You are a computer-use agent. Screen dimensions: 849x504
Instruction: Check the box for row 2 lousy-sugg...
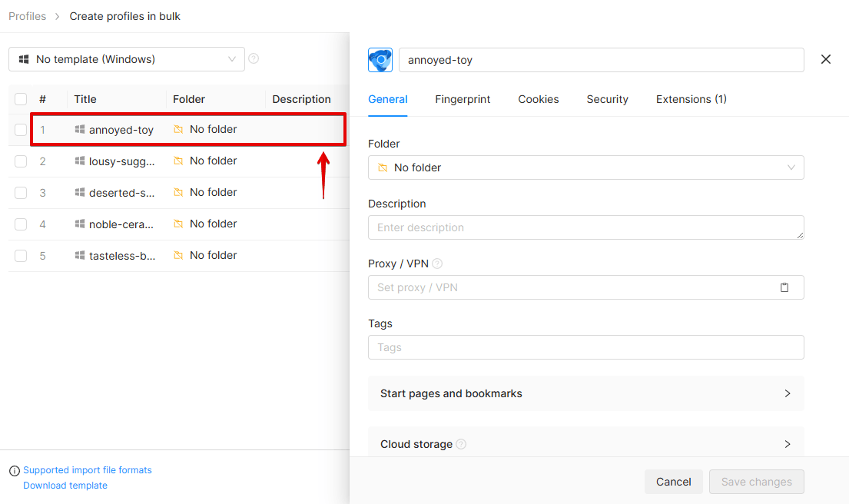21,161
